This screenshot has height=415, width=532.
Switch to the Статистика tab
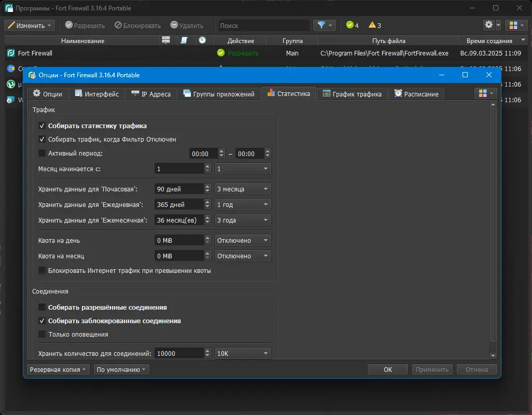coord(289,94)
